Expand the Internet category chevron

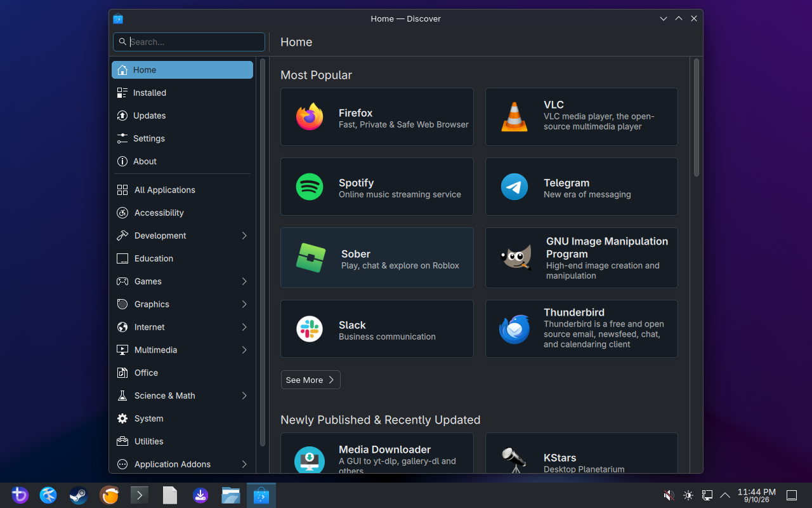tap(244, 327)
